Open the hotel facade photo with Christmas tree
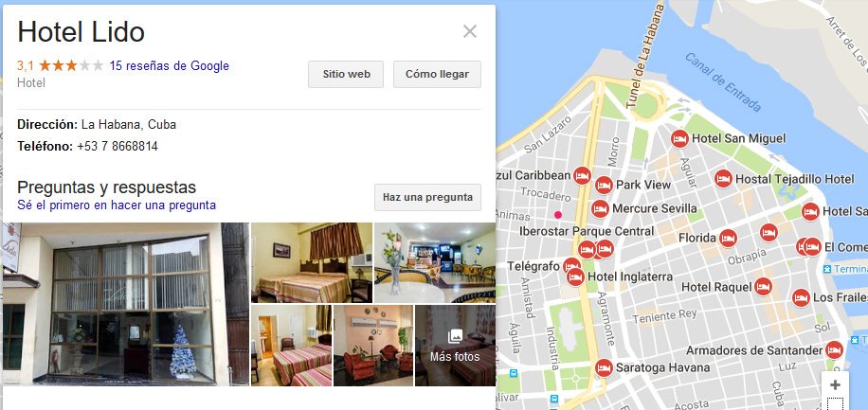868x410 pixels. click(x=126, y=304)
